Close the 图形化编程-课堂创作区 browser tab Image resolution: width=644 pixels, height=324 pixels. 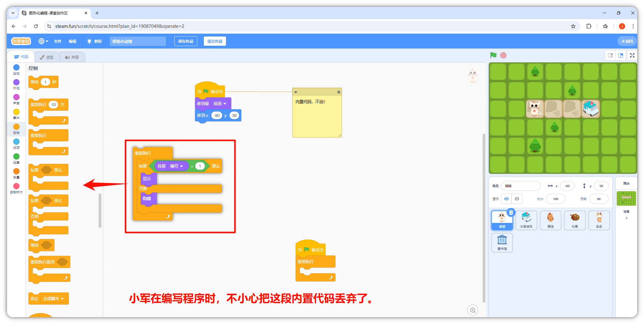click(86, 13)
